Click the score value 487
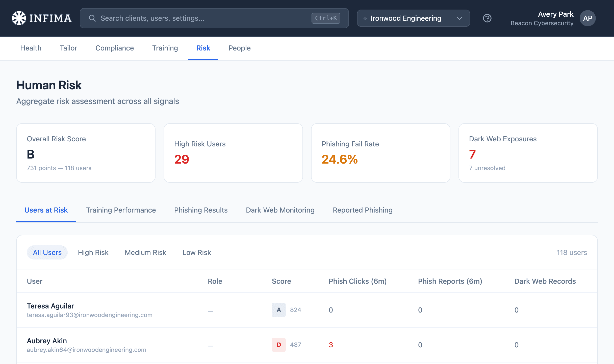The image size is (614, 364). (x=296, y=345)
